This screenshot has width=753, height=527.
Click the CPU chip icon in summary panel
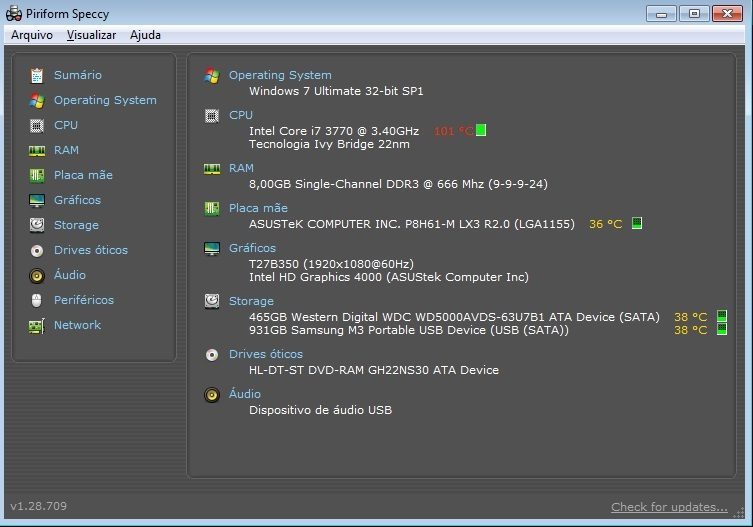[212, 116]
